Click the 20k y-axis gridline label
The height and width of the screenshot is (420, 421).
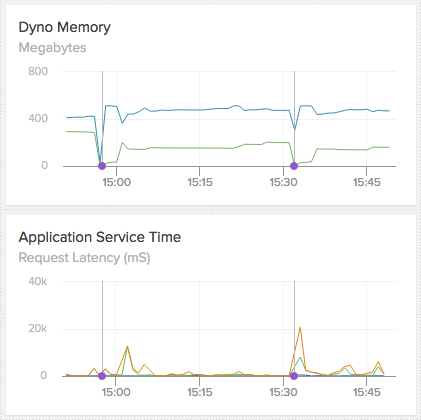tap(38, 329)
